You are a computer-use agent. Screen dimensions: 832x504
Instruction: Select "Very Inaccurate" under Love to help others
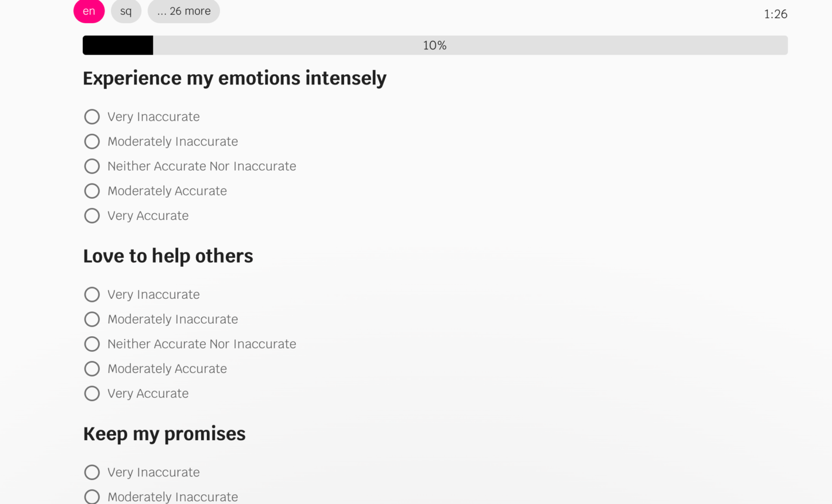92,294
